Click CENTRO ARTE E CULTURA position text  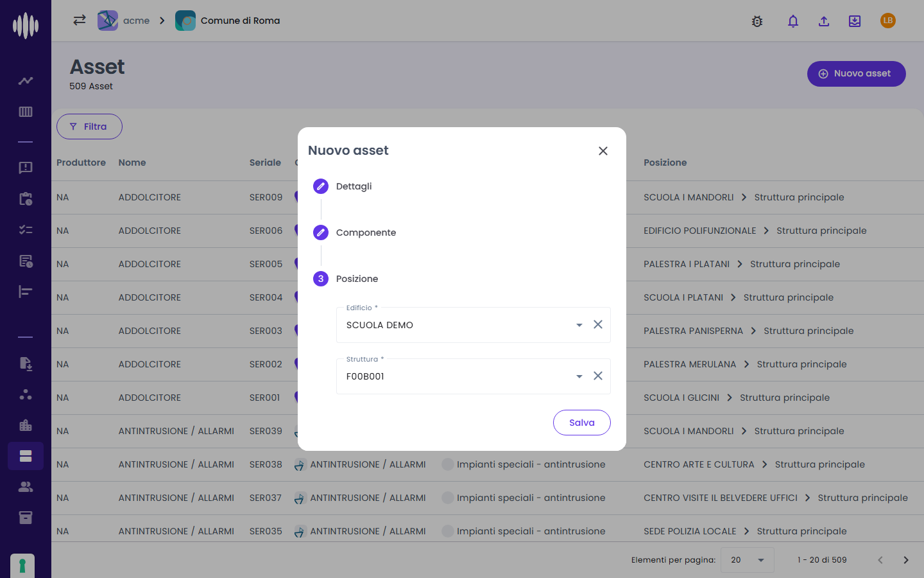point(699,464)
